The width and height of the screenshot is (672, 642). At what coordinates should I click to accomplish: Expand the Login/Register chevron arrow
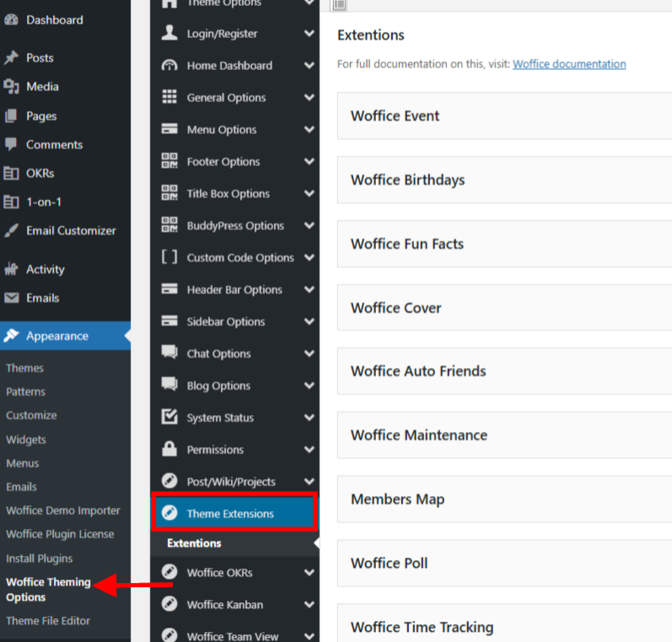(309, 34)
